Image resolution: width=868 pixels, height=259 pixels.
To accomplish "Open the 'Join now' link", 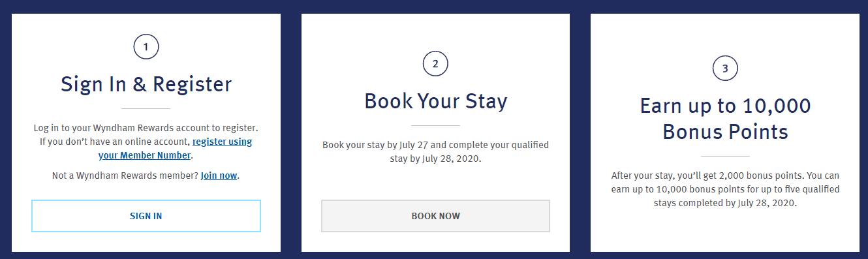I will click(219, 175).
